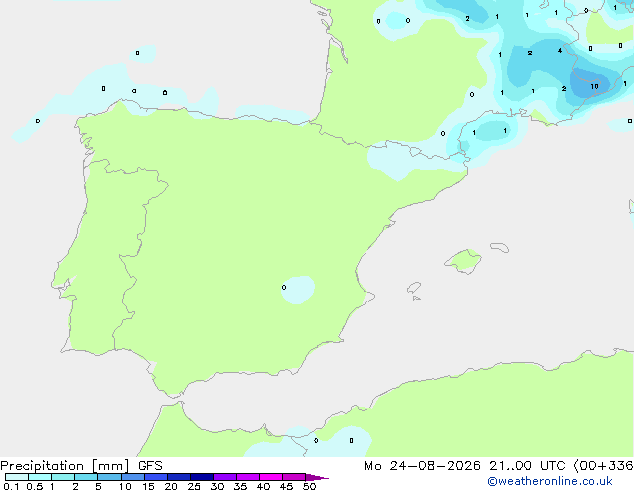Click the legend label '40'
The image size is (634, 490).
coord(263,486)
